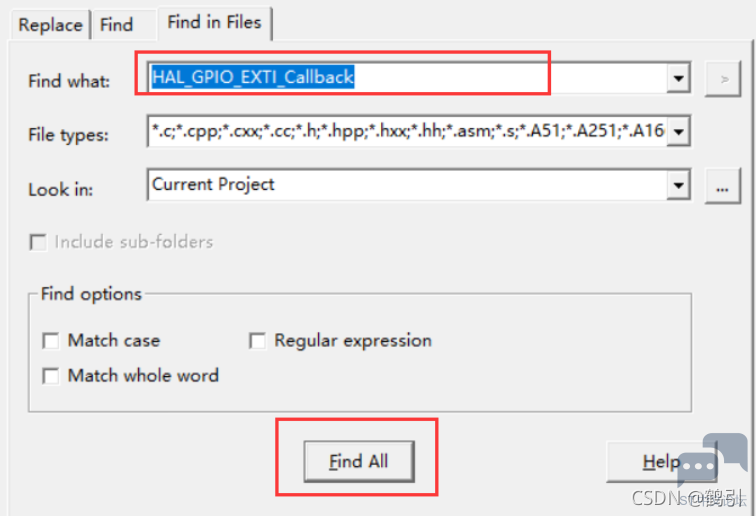
Task: Open Help for this dialog
Action: tap(662, 462)
